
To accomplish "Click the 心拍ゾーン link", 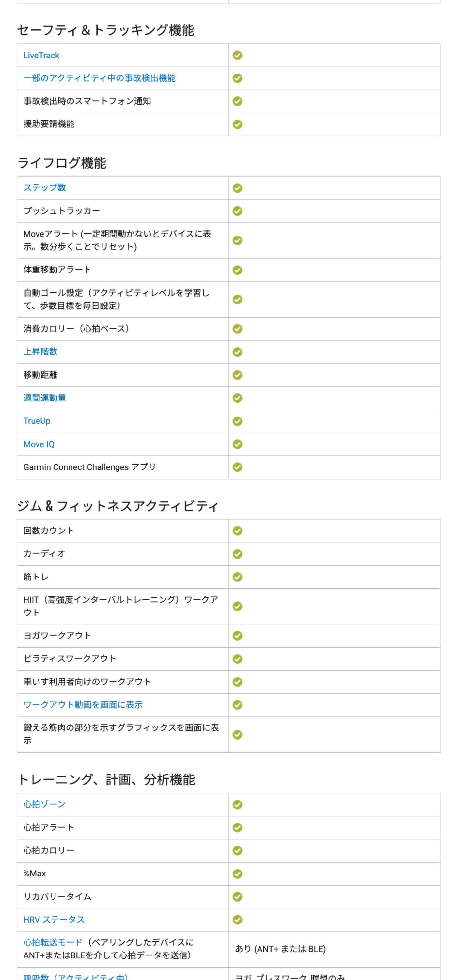I will pos(44,804).
